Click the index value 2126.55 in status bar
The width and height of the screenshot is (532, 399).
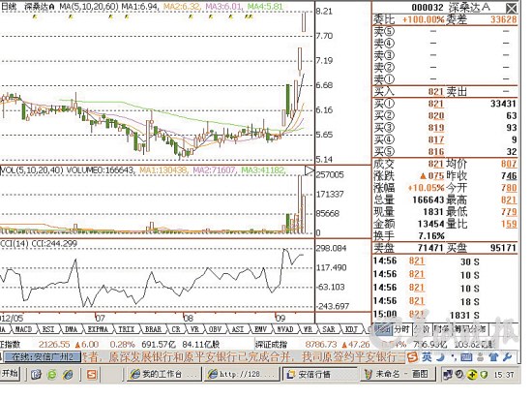(x=54, y=345)
